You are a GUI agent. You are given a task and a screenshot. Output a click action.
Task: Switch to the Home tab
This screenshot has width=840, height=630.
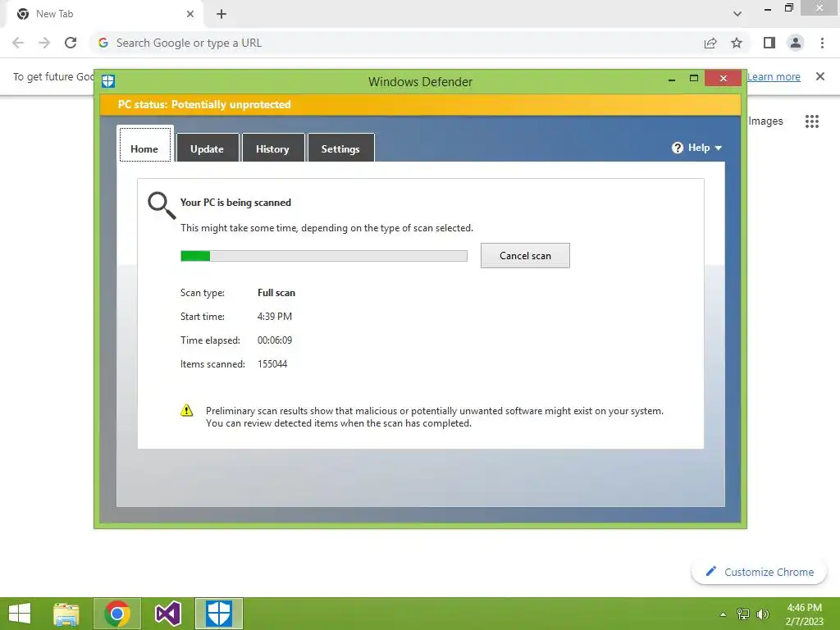point(144,149)
